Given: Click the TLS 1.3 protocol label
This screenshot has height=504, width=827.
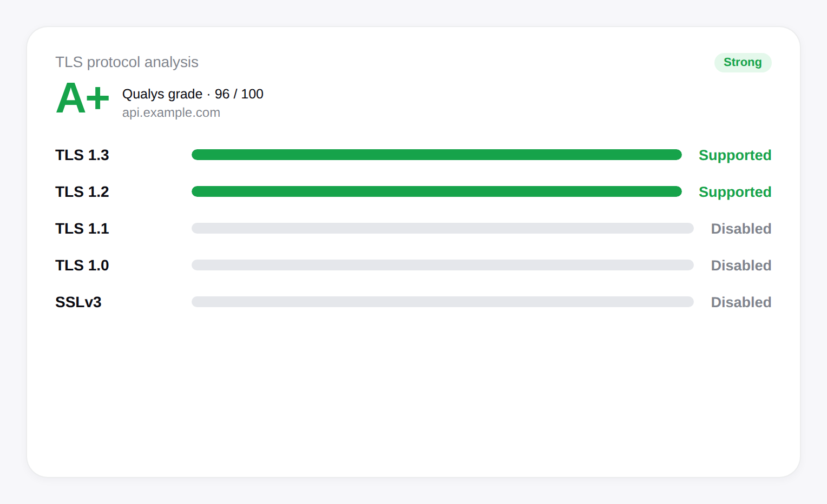Looking at the screenshot, I should click(82, 155).
